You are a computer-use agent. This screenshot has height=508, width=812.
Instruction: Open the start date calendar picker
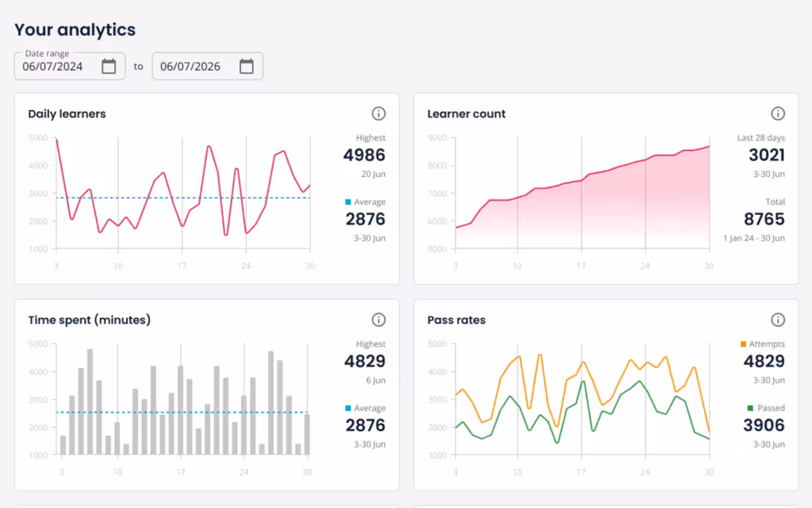coord(109,67)
